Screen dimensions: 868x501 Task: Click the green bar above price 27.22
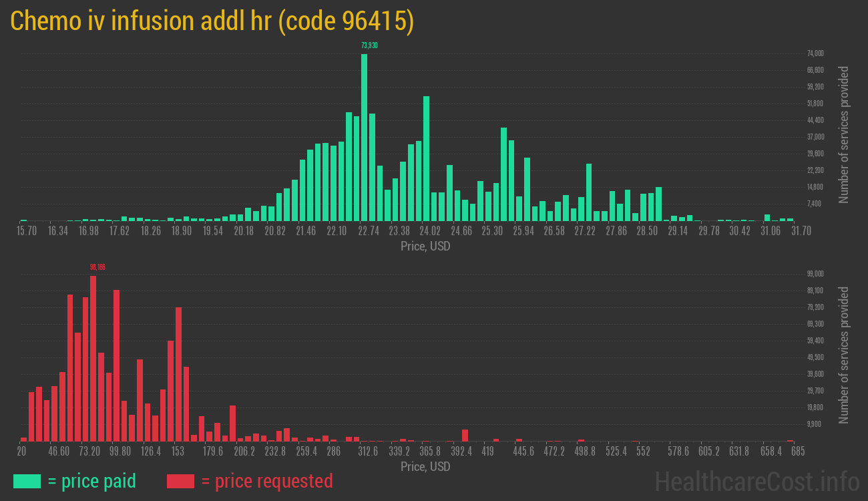[589, 192]
